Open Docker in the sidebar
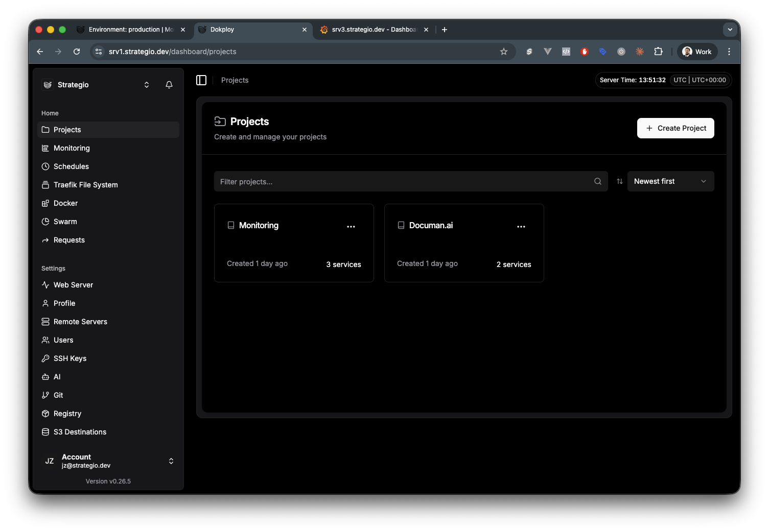This screenshot has height=532, width=769. [x=66, y=203]
